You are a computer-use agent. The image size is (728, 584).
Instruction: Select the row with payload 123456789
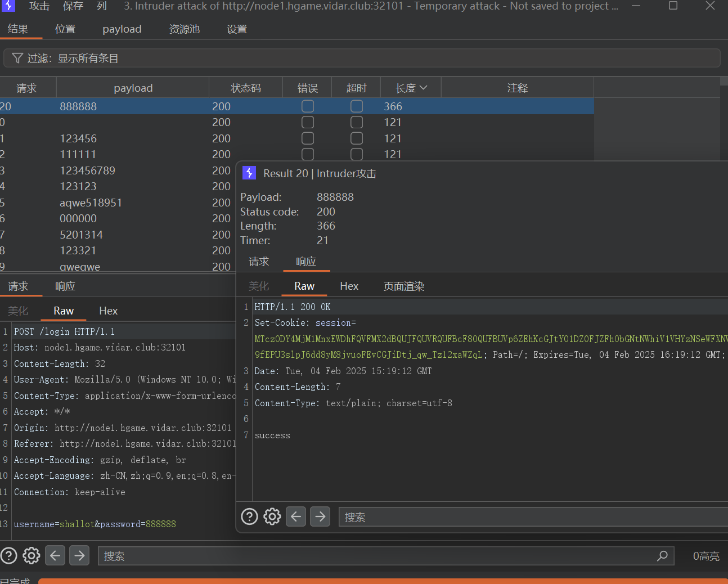pyautogui.click(x=117, y=170)
